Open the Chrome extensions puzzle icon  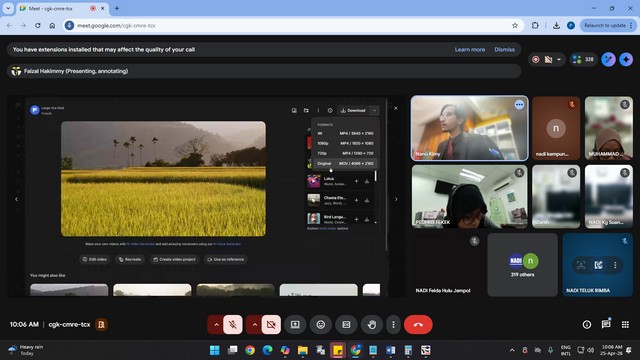tap(535, 25)
